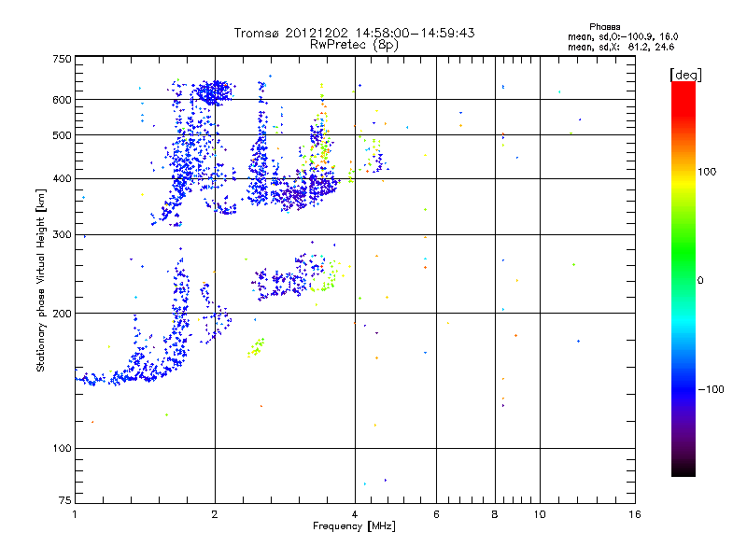The image size is (747, 560).
Task: Click the 'Phases' header text
Action: (604, 27)
